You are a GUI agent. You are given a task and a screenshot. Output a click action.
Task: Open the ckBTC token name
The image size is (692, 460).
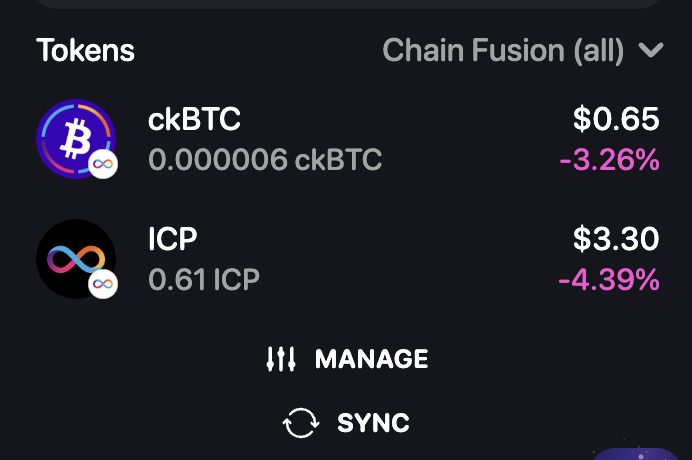point(194,121)
